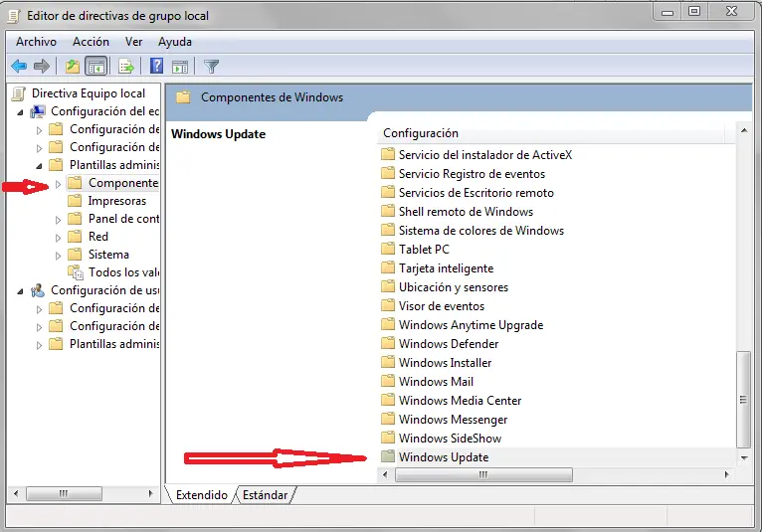Expand the Componentes de Windows tree node
Viewport: 762px width, 532px height.
click(x=58, y=184)
